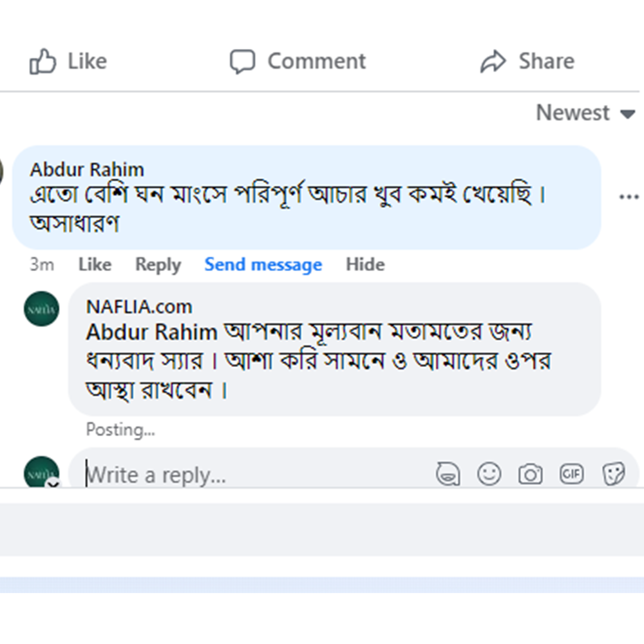The image size is (644, 644).
Task: Insert an emoji using the smiley icon
Action: point(489,475)
